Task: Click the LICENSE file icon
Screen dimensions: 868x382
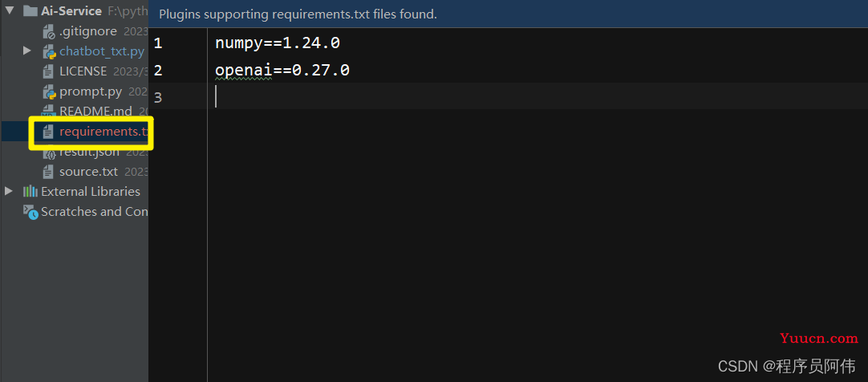Action: coord(49,71)
